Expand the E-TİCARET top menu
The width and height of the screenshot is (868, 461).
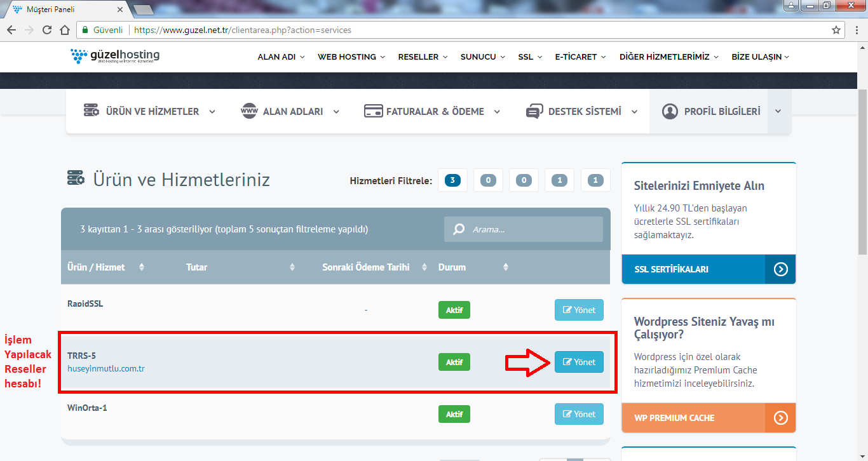point(580,57)
